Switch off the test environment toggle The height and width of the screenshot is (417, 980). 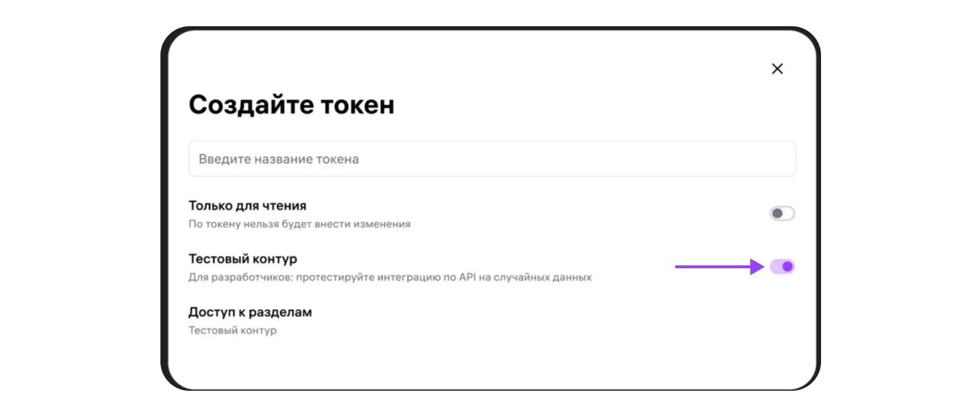coord(782,266)
